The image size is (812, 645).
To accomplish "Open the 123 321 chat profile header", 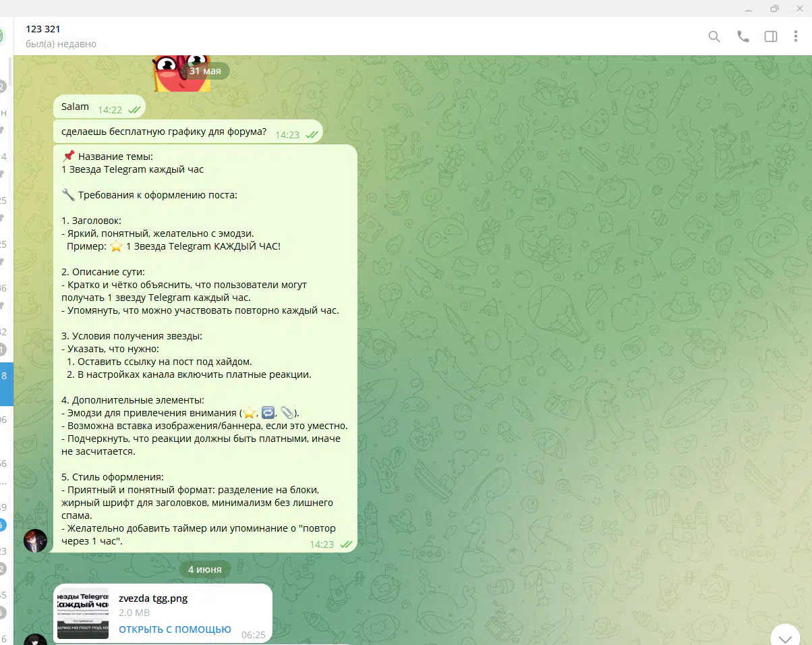I will click(x=357, y=36).
